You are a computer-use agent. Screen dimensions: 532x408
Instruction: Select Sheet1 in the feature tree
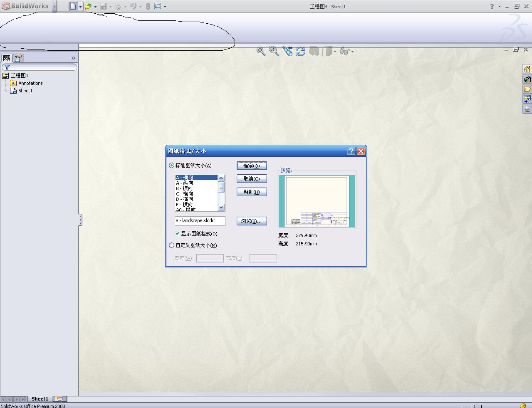tap(25, 91)
